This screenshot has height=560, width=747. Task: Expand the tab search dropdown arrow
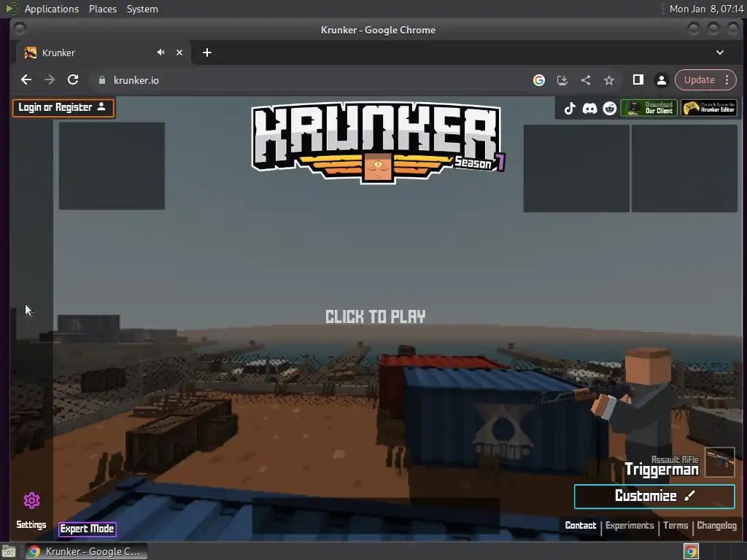(720, 52)
